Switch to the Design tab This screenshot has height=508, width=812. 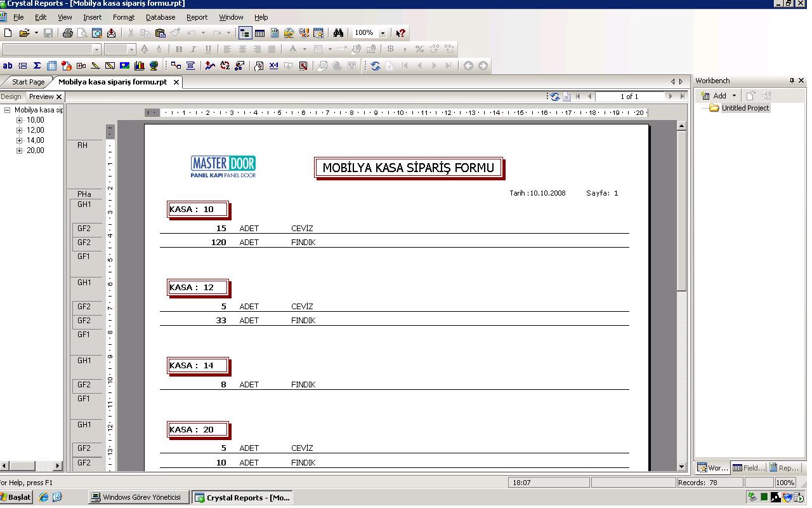[x=11, y=97]
